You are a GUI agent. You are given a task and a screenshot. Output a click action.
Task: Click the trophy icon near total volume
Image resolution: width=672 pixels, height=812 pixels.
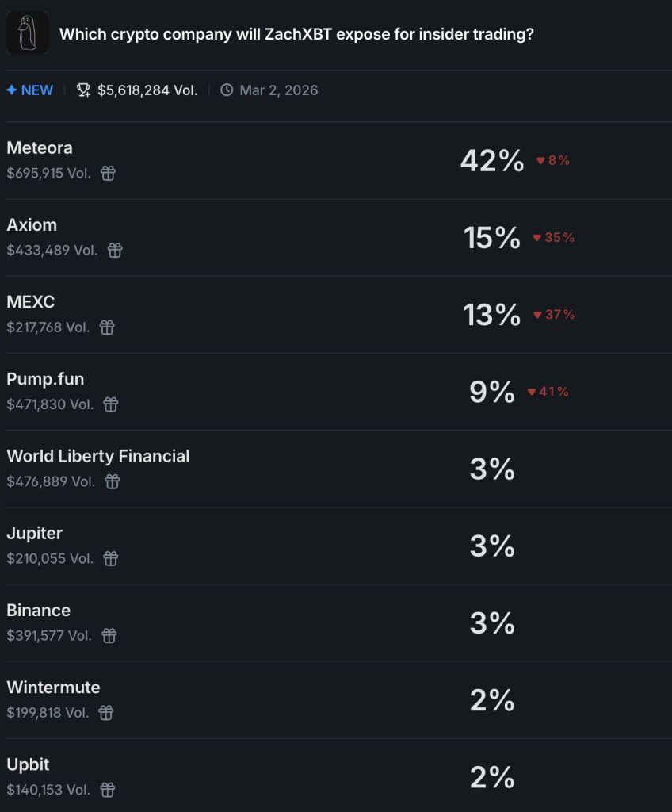click(x=83, y=90)
